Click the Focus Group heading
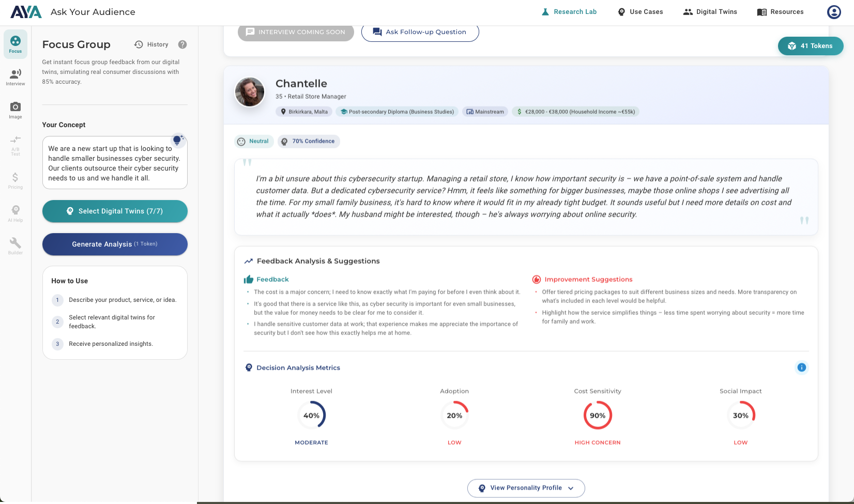This screenshot has width=854, height=504. pos(77,44)
